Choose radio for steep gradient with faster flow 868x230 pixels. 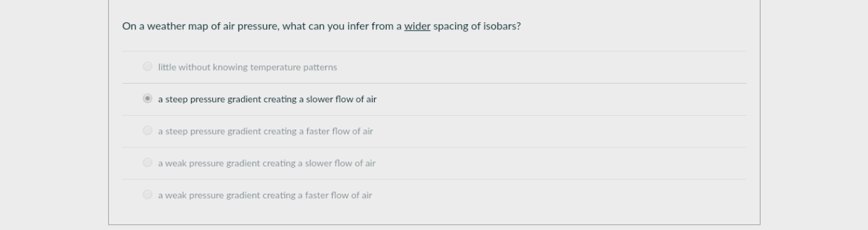(148, 130)
